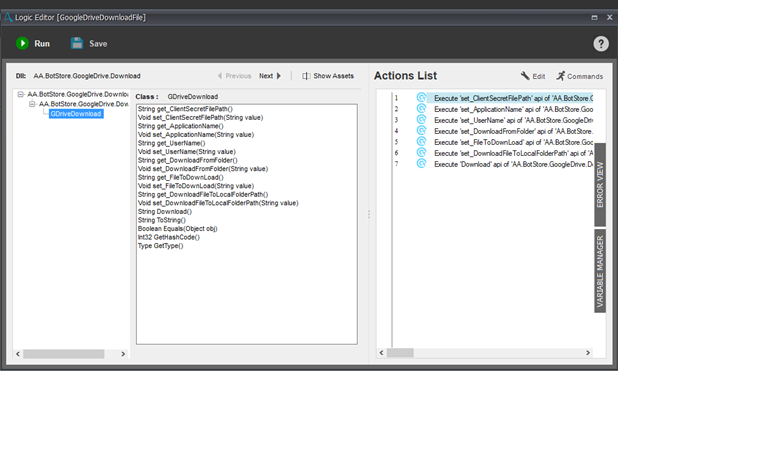Click the Actions List horizontal scrollbar thumb
Image resolution: width=768 pixels, height=460 pixels.
pos(400,353)
